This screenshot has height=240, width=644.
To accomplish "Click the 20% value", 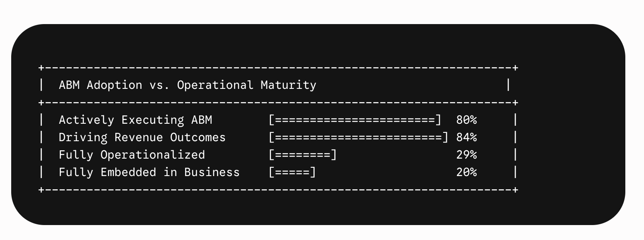I will [x=466, y=172].
